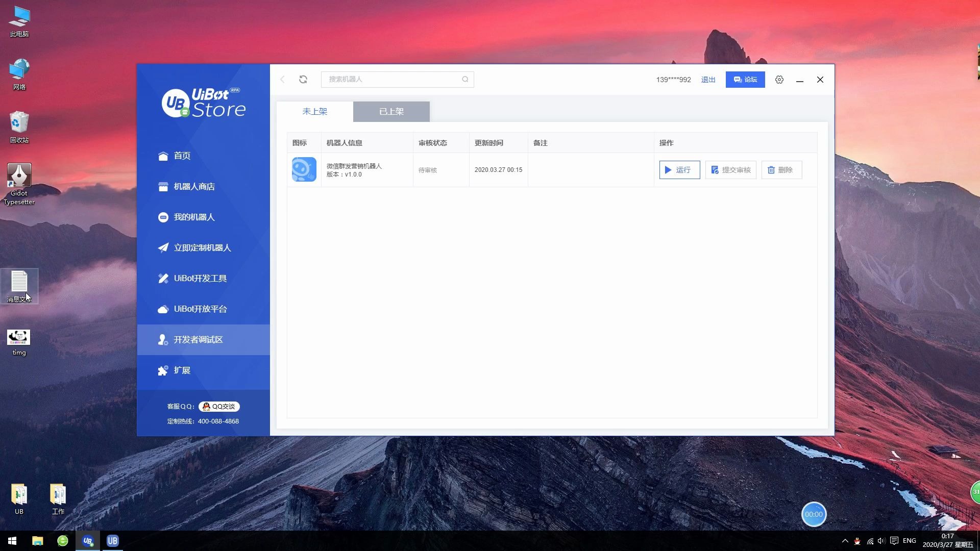This screenshot has height=551, width=980.
Task: Click the WeChat marketing robot icon
Action: coord(304,169)
